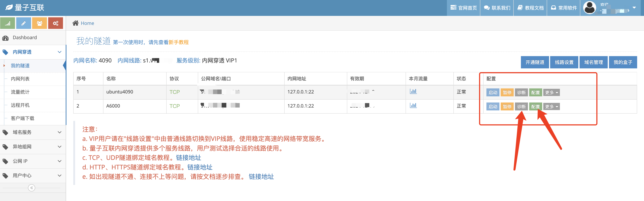Click the orange users group shortcut icon
This screenshot has height=201, width=644.
[40, 23]
